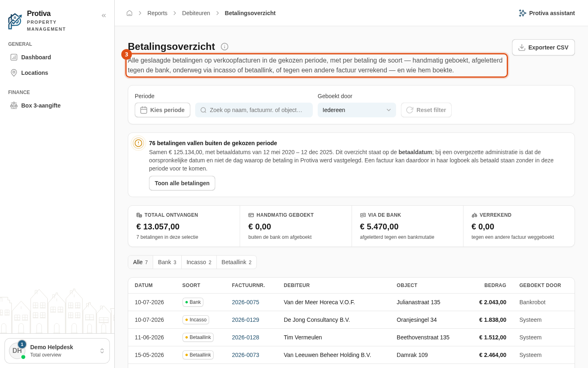Click the Protiva house logo
Viewport: 588px width, 368px height.
tap(15, 21)
